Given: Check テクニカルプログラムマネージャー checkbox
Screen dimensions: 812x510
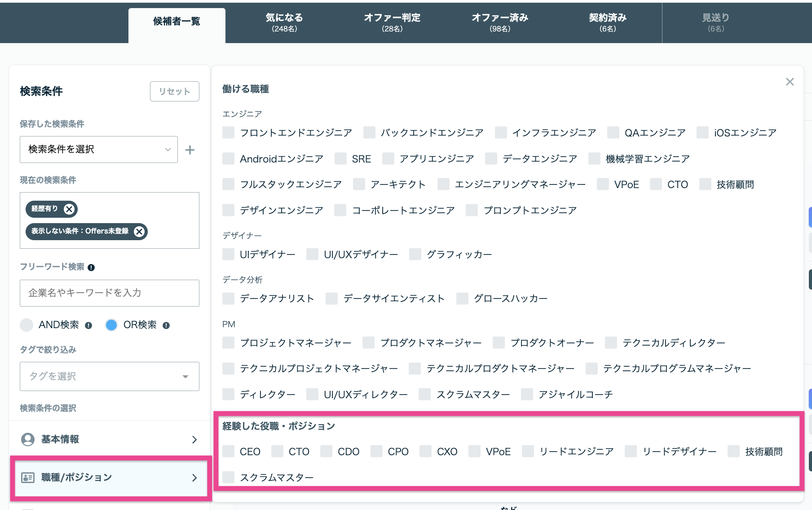Looking at the screenshot, I should (x=592, y=368).
